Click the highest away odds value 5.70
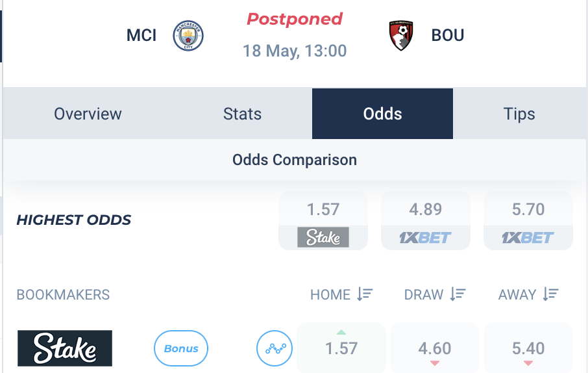 (528, 209)
